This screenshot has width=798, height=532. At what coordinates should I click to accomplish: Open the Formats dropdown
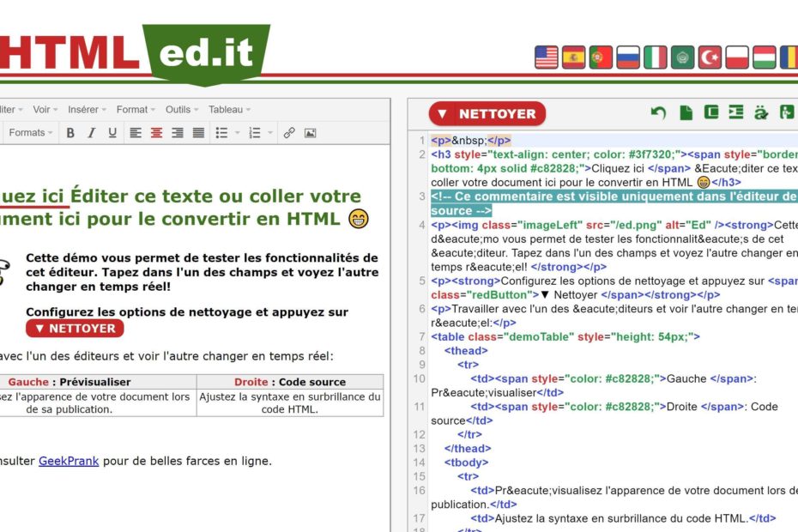[31, 133]
